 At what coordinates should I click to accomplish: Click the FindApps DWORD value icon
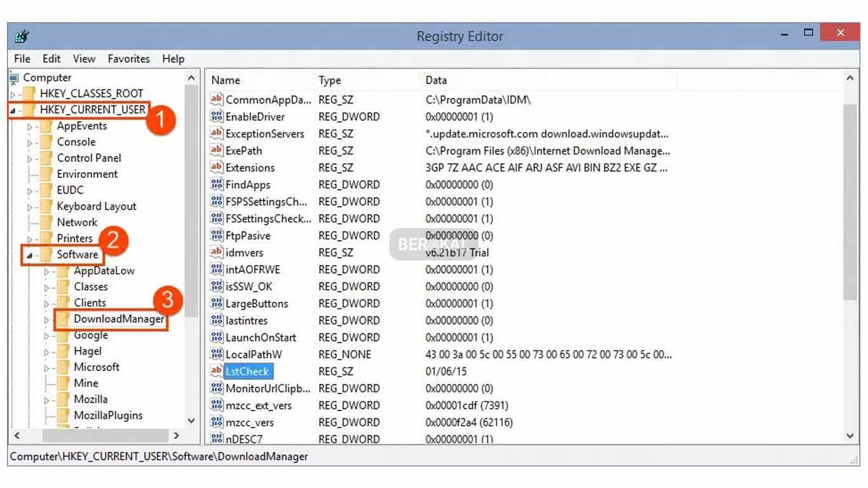tap(217, 185)
